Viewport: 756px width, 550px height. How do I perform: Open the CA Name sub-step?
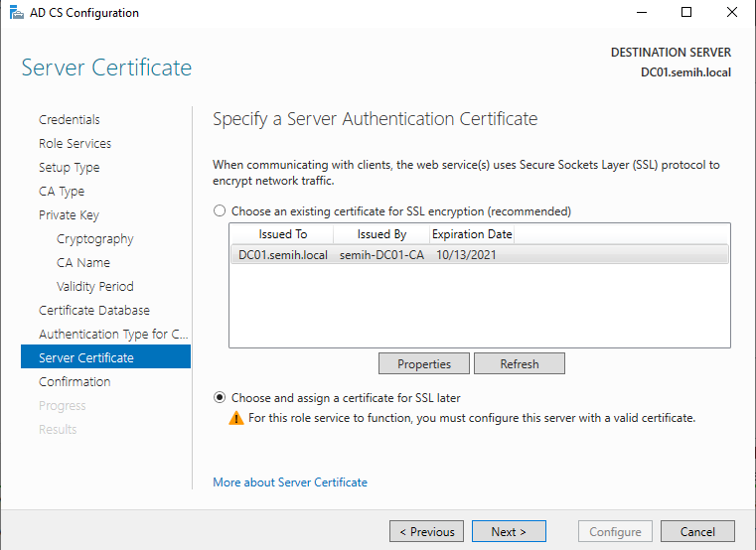(83, 262)
